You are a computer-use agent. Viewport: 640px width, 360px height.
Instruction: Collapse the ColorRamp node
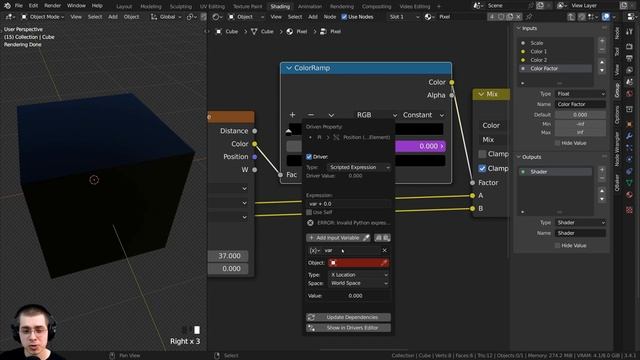289,68
